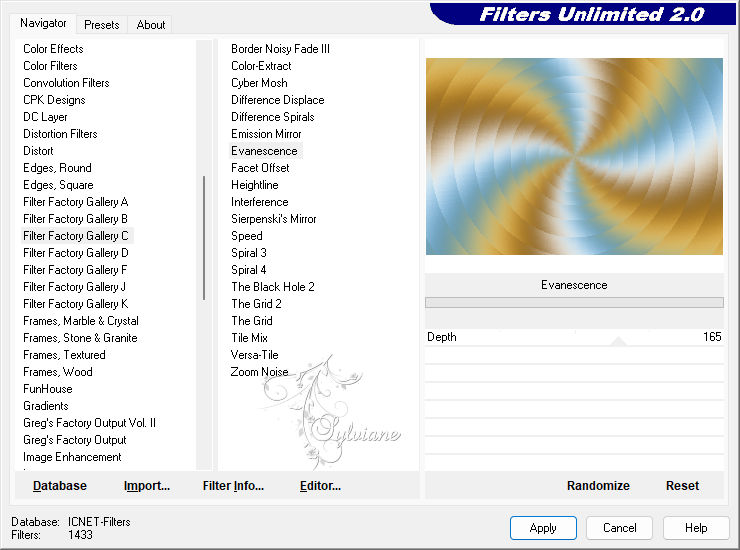Select Edges, Square category
Screen dimensions: 740x550
tap(59, 185)
